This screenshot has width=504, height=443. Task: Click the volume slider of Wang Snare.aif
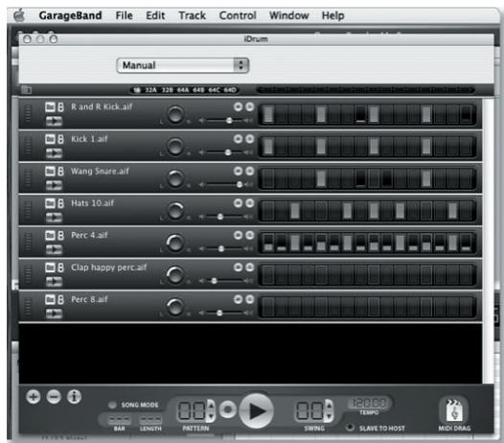(226, 185)
